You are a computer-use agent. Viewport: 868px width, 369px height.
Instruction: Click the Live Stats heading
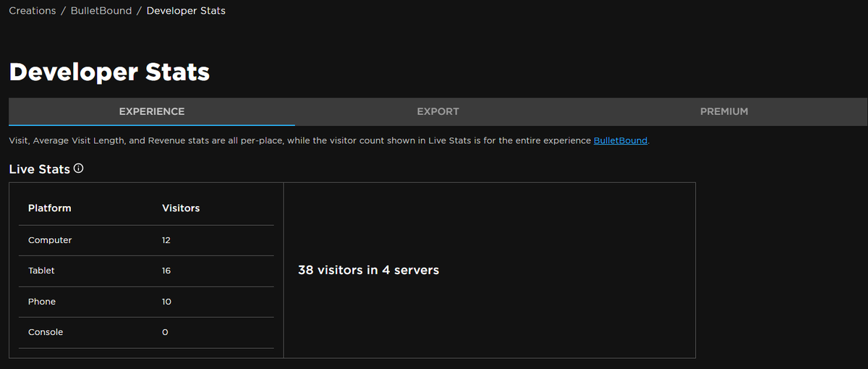point(39,169)
